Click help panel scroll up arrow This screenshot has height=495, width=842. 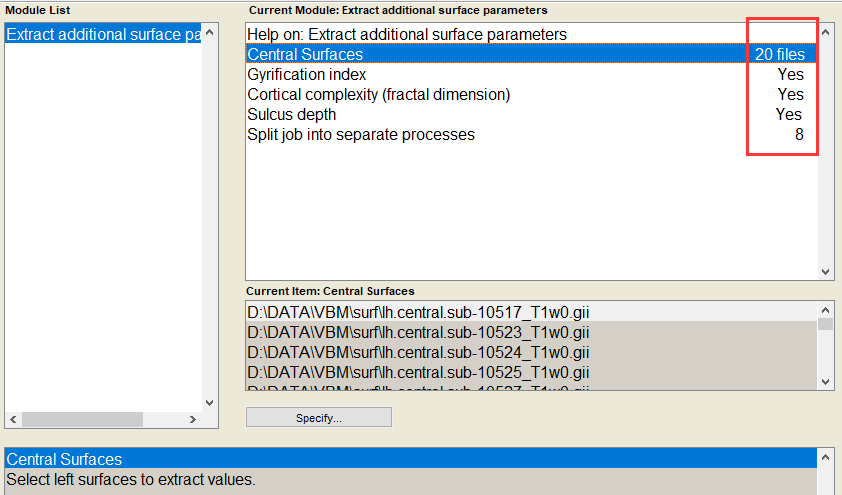coord(826,457)
